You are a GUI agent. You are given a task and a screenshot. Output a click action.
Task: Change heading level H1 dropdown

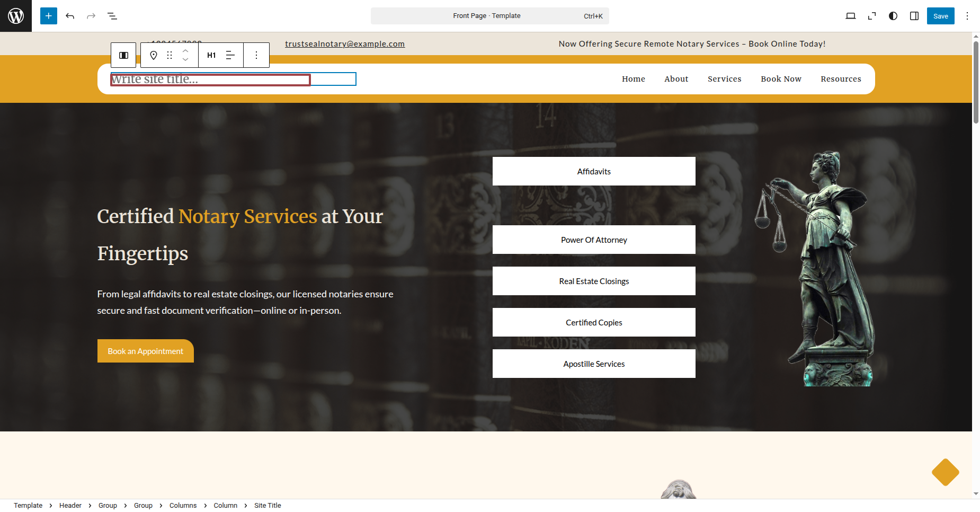(x=211, y=55)
